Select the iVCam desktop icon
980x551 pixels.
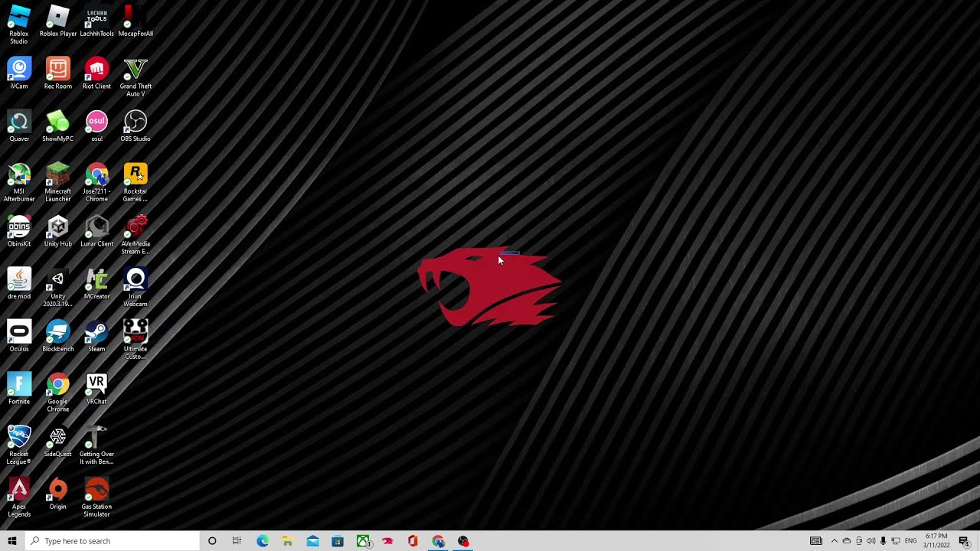[x=19, y=73]
